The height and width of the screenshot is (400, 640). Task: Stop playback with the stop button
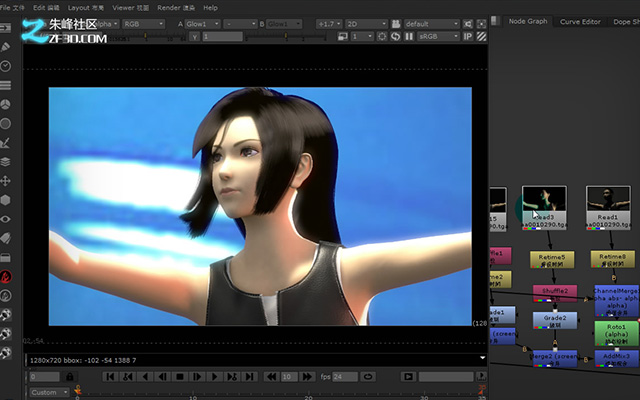click(180, 377)
